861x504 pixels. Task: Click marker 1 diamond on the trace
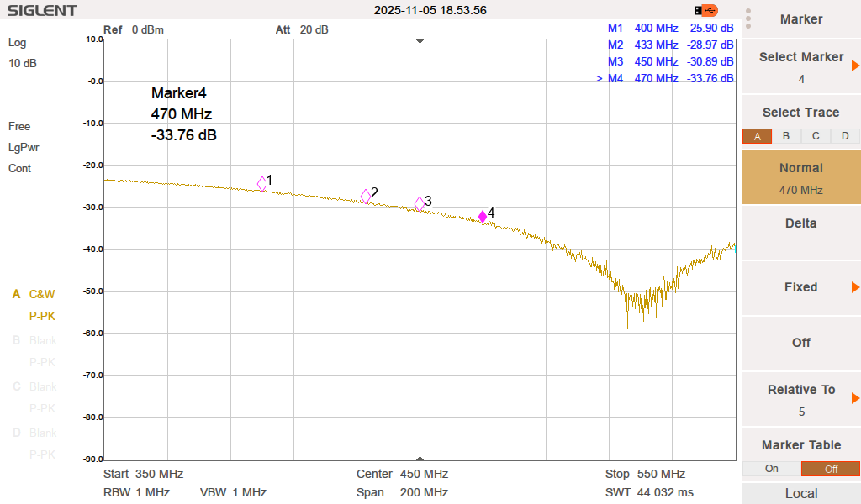262,183
